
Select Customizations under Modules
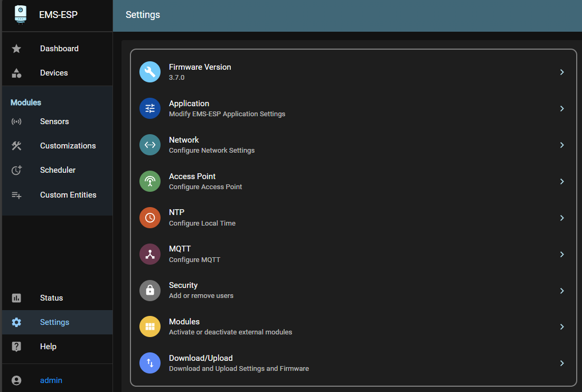pyautogui.click(x=68, y=145)
